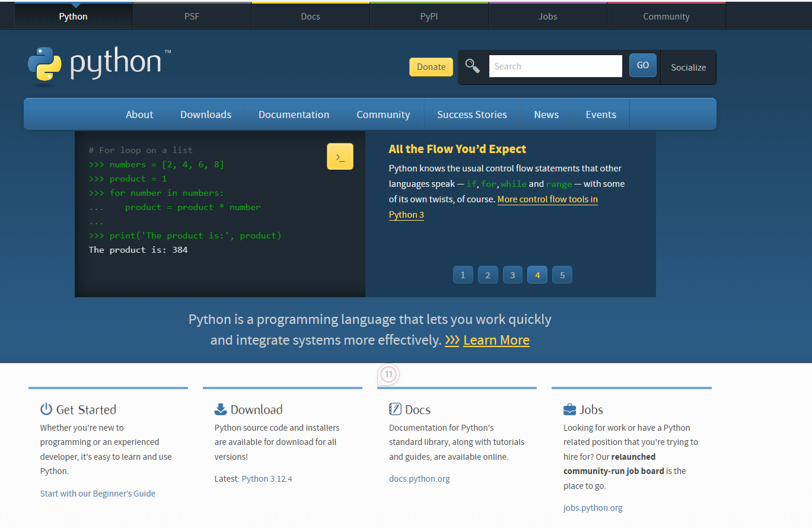Viewport: 812px width, 528px height.
Task: Click the code line product = 1
Action: (128, 179)
